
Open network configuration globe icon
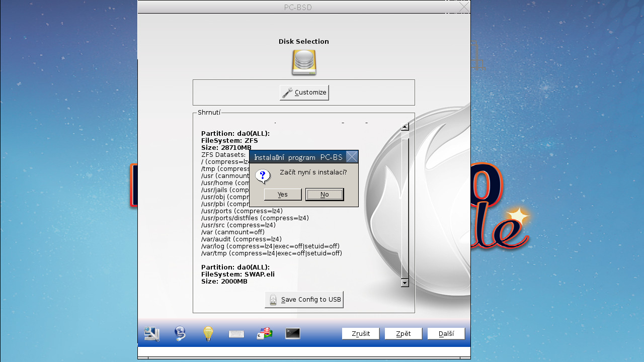point(180,334)
